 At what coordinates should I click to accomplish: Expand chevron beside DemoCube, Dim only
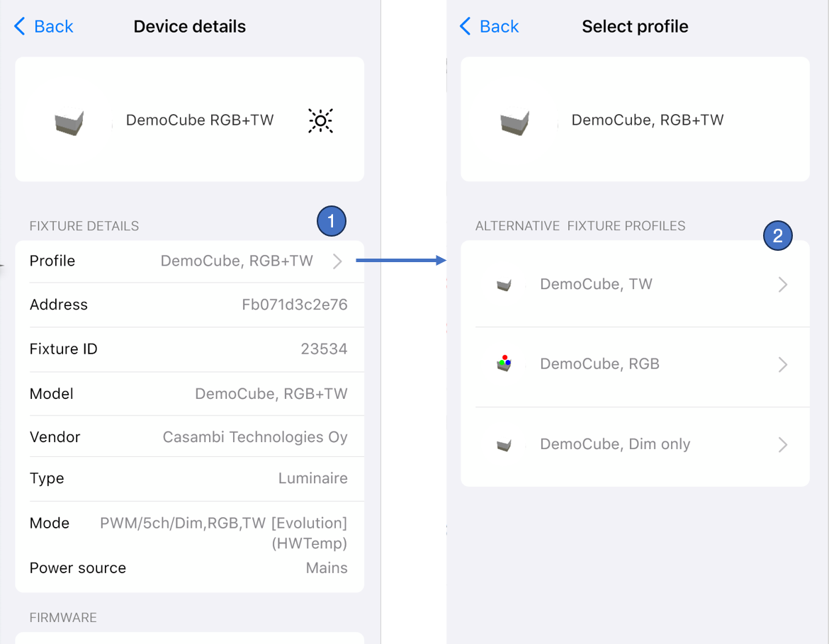point(782,445)
